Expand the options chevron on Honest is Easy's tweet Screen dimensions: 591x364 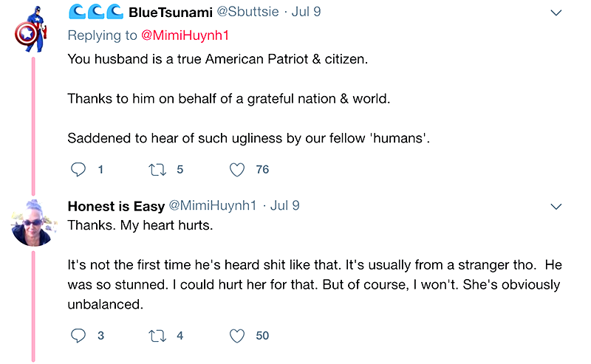point(558,205)
